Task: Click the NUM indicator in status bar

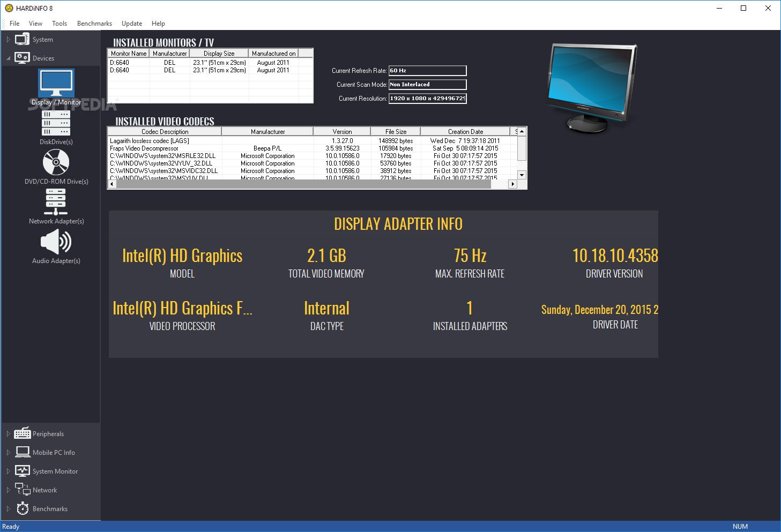Action: point(740,527)
